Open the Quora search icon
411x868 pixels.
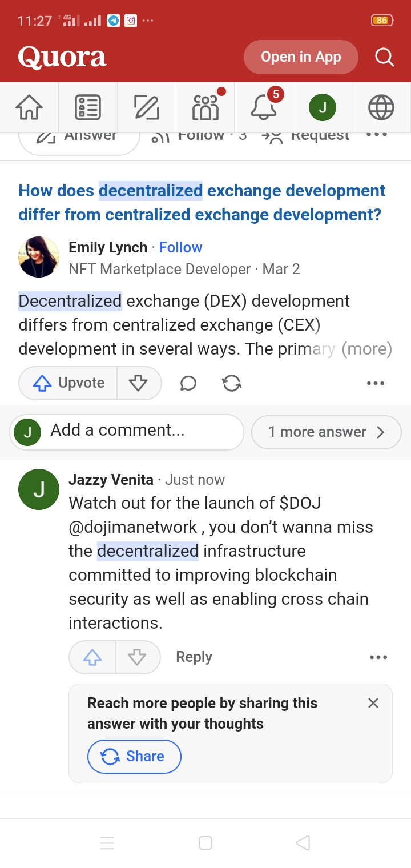pyautogui.click(x=384, y=57)
